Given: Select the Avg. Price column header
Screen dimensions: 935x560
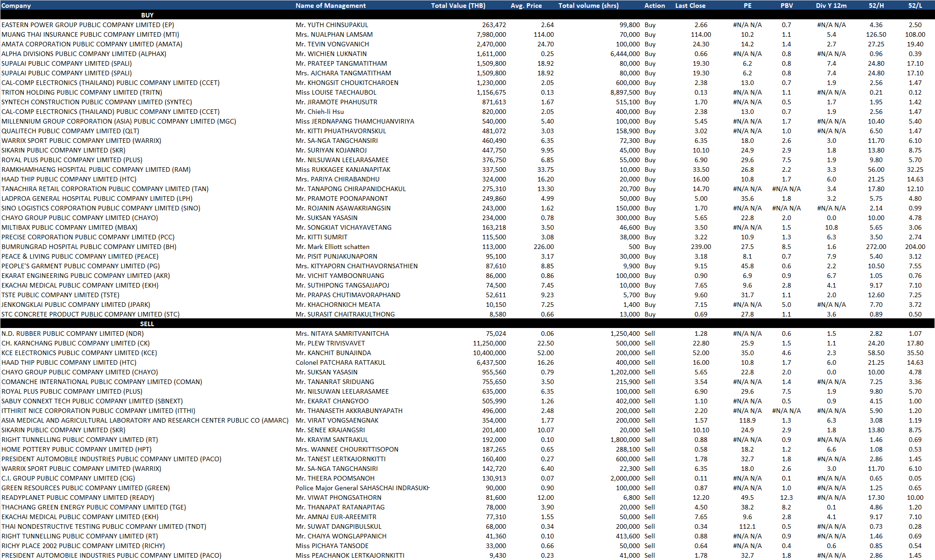Looking at the screenshot, I should [x=526, y=6].
